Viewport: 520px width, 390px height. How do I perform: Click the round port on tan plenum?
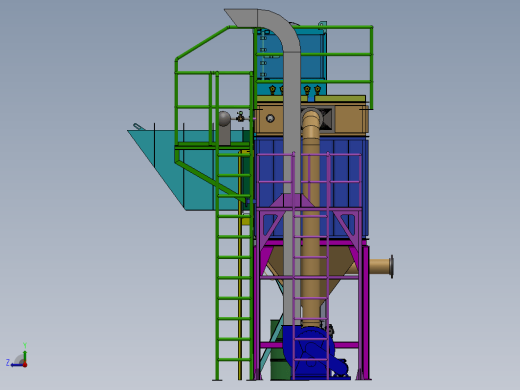click(270, 118)
